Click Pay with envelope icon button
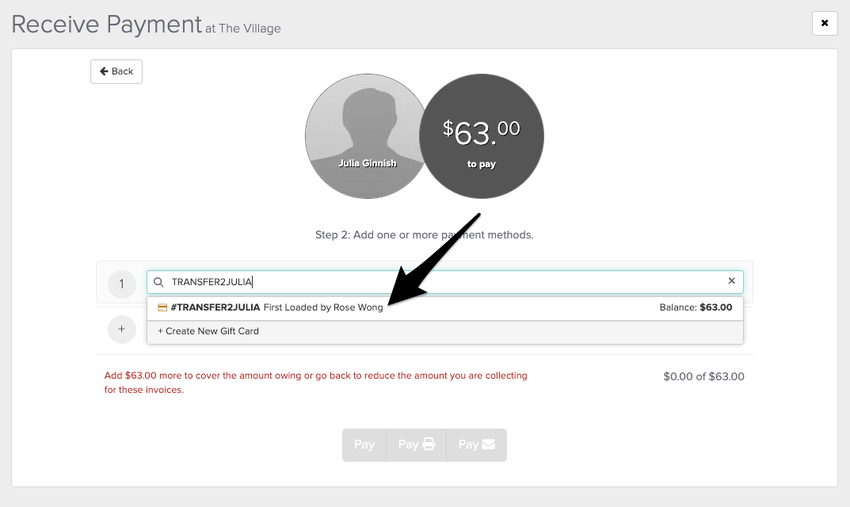This screenshot has width=850, height=507. pyautogui.click(x=476, y=445)
